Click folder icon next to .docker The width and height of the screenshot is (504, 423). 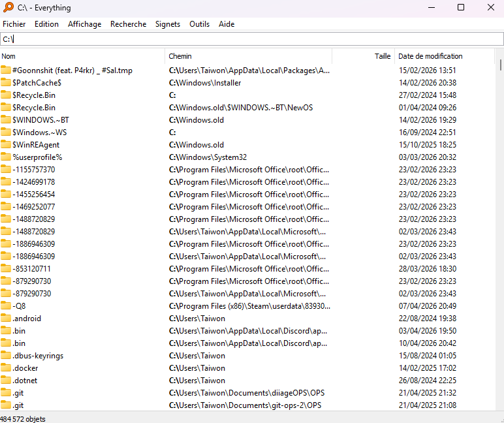tap(6, 368)
